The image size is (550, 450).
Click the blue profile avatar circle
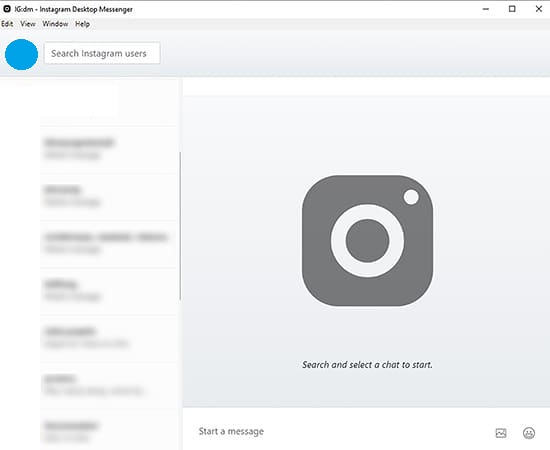pos(21,54)
